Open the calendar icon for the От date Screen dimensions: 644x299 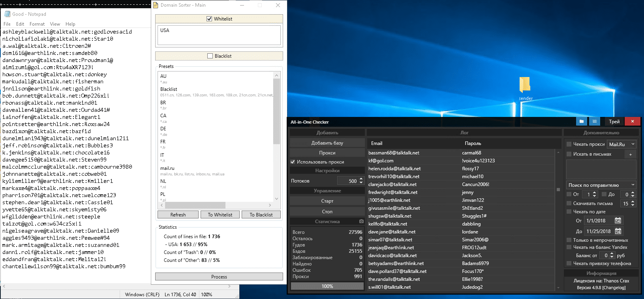(x=618, y=221)
